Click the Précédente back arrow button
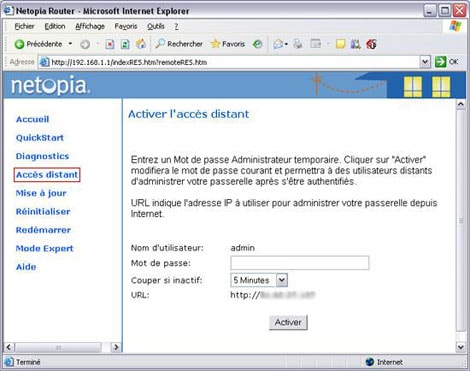 pos(38,44)
